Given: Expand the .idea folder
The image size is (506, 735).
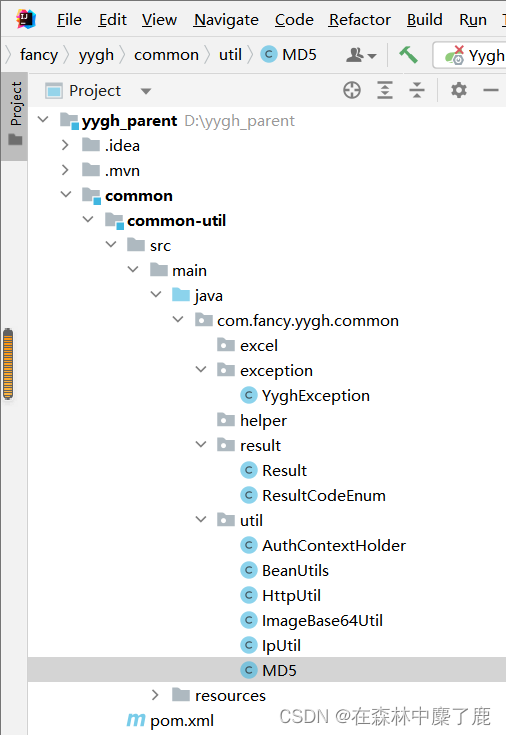Looking at the screenshot, I should 65,145.
